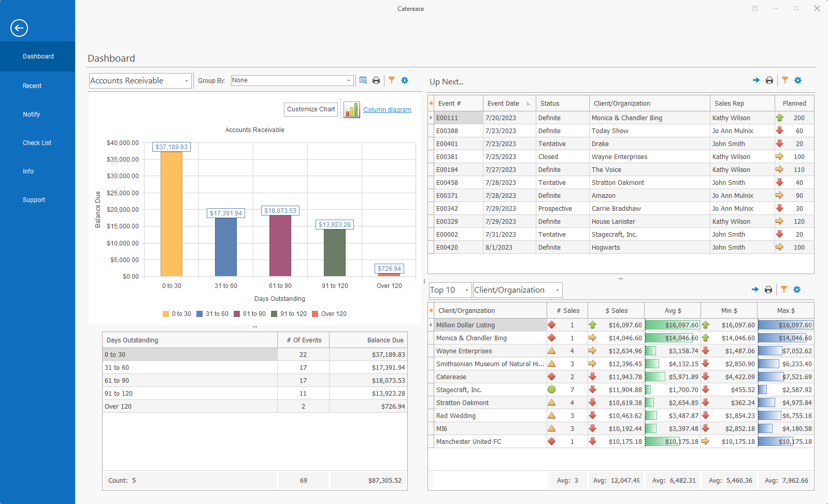Click the back arrow in the sidebar
This screenshot has width=828, height=504.
pos(19,28)
